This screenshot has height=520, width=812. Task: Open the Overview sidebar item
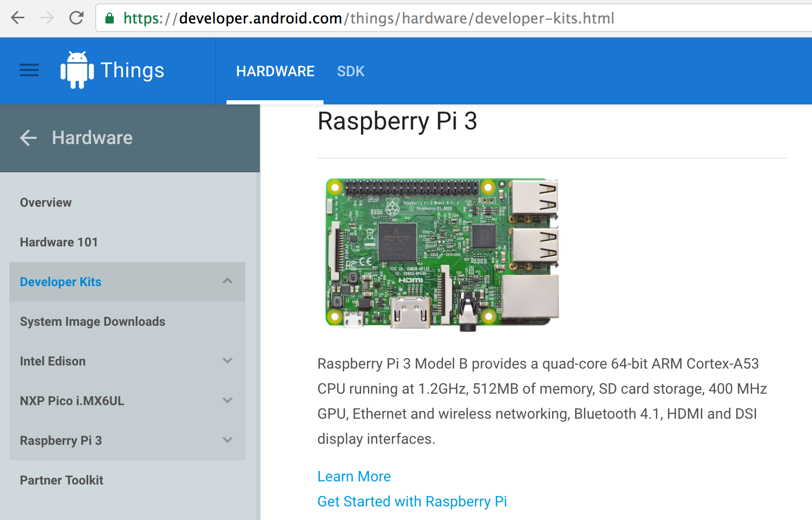click(x=46, y=203)
